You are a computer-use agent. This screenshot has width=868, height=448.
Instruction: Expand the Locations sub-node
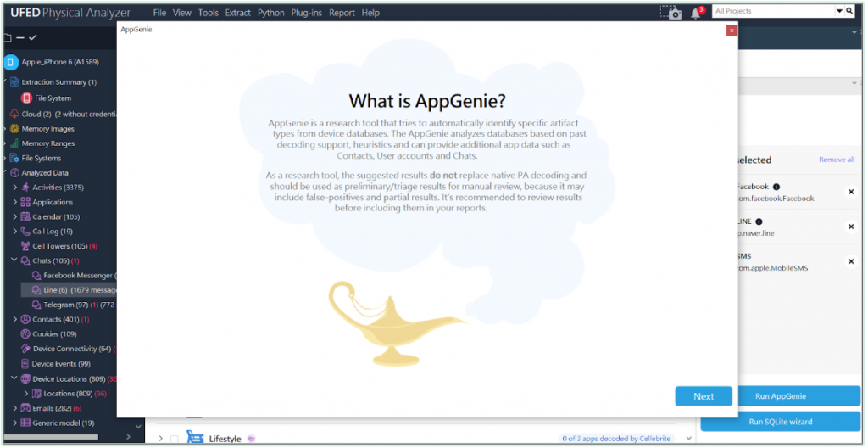(x=26, y=394)
